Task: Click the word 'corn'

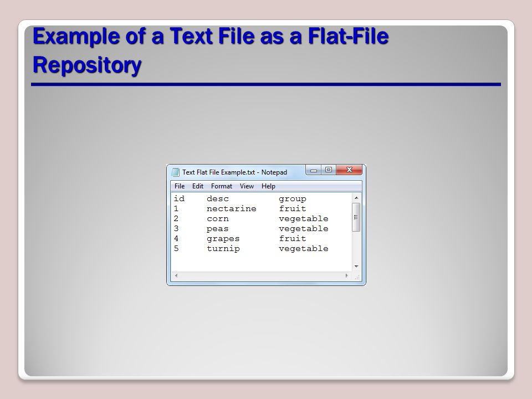Action: (217, 219)
